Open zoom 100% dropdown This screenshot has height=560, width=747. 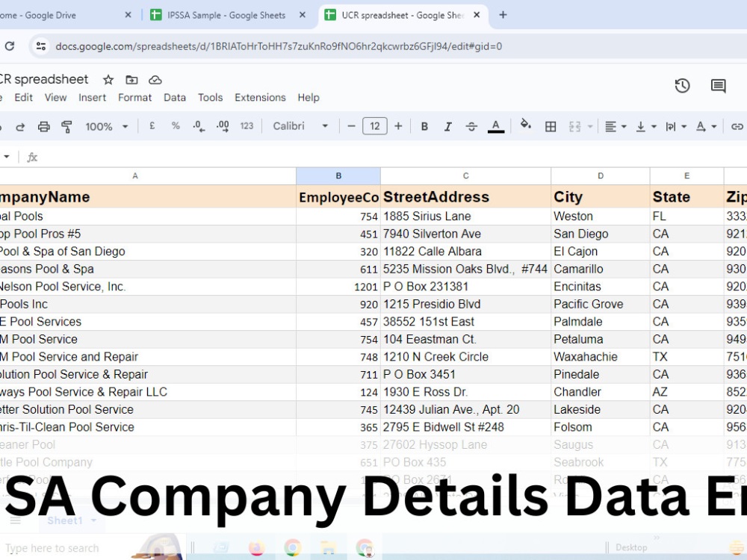pyautogui.click(x=107, y=127)
